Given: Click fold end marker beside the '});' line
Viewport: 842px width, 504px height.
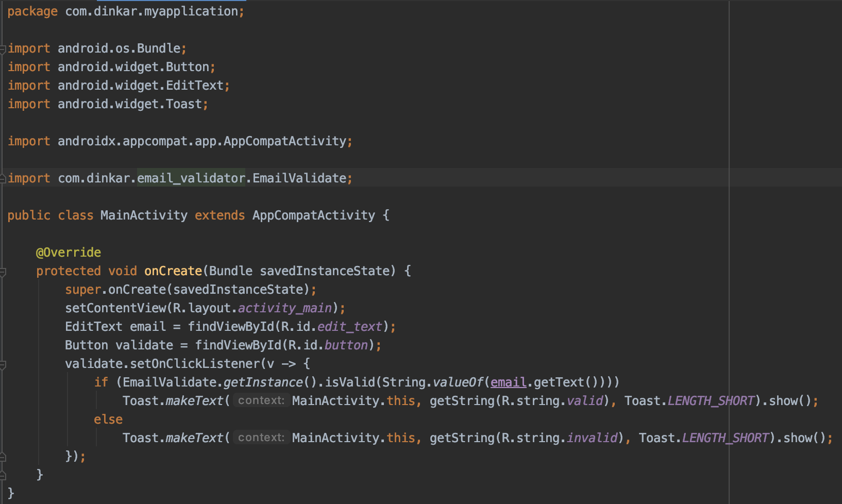Looking at the screenshot, I should coord(3,457).
